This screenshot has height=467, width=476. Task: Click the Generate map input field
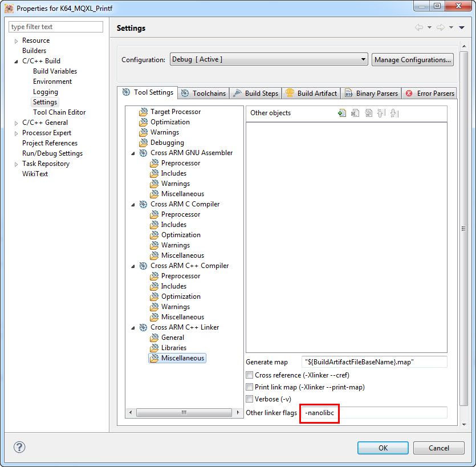375,362
